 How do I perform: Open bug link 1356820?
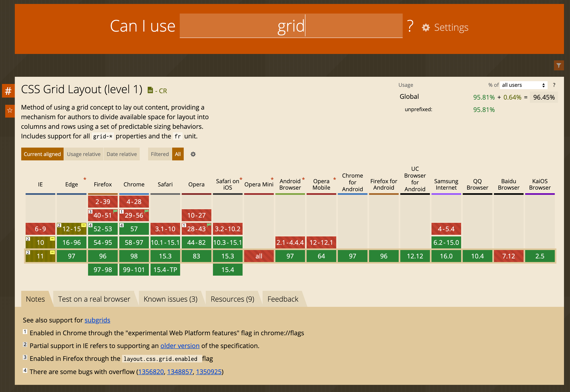tap(151, 372)
